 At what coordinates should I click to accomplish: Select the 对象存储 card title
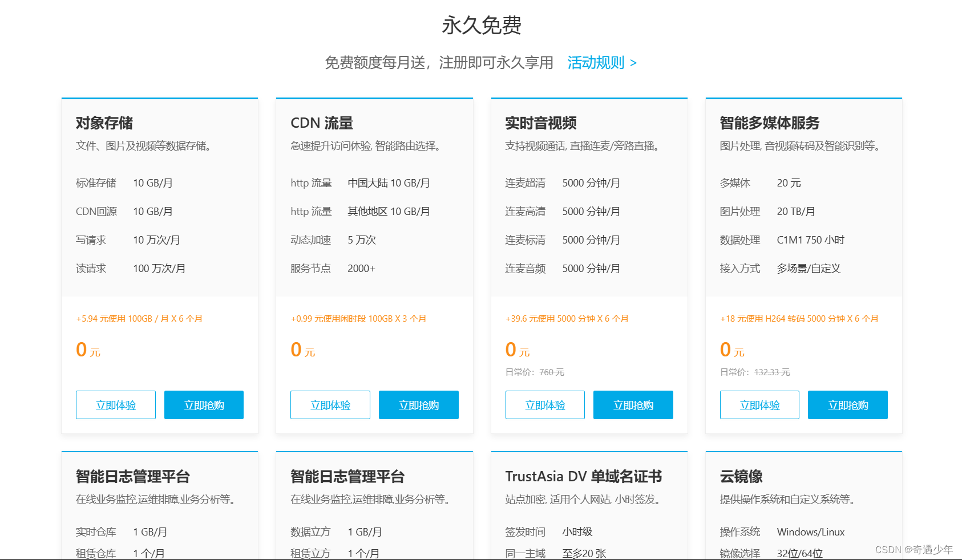[x=104, y=123]
